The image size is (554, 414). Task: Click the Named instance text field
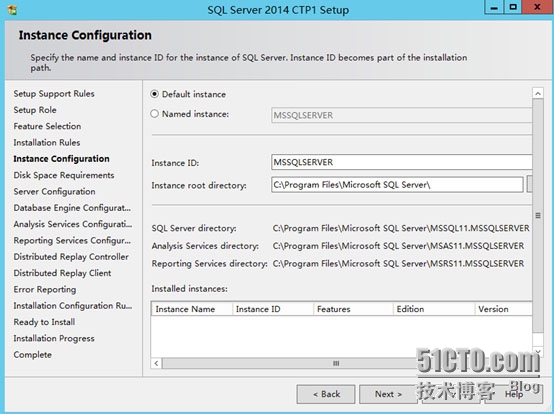click(401, 115)
